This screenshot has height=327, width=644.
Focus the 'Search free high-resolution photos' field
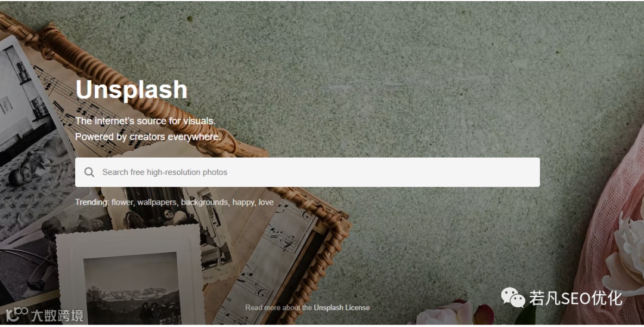click(307, 172)
